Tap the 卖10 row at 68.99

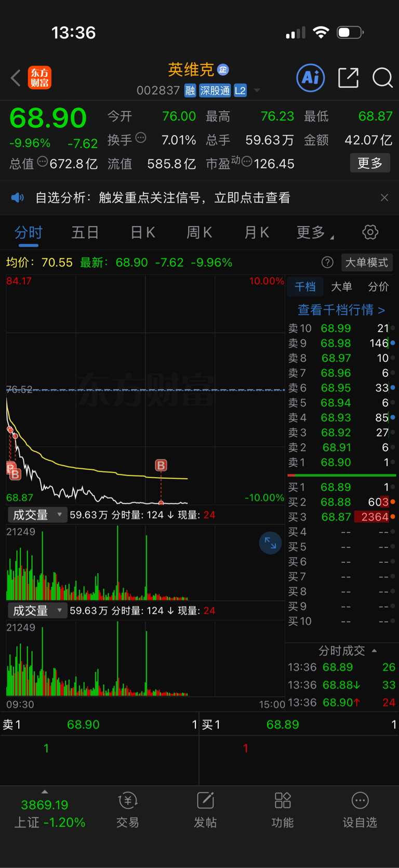point(342,328)
